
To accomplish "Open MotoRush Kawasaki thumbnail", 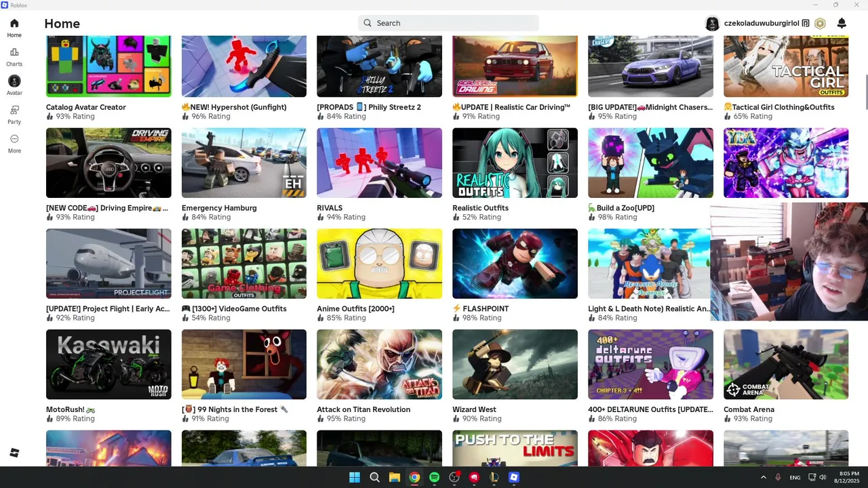I will coord(108,365).
